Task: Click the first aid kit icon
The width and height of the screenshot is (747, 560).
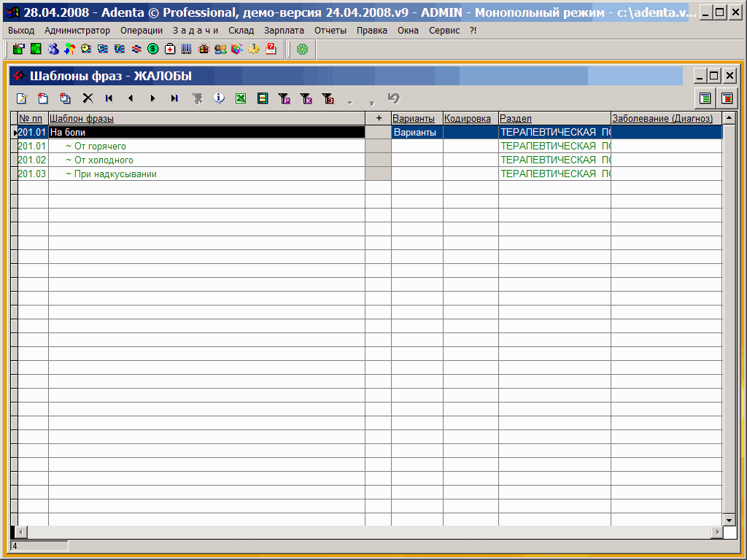Action: [170, 49]
